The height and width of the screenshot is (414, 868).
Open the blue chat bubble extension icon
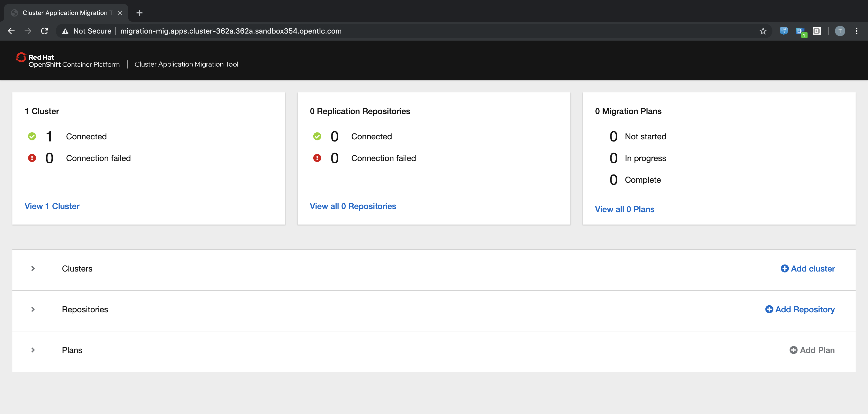point(784,31)
